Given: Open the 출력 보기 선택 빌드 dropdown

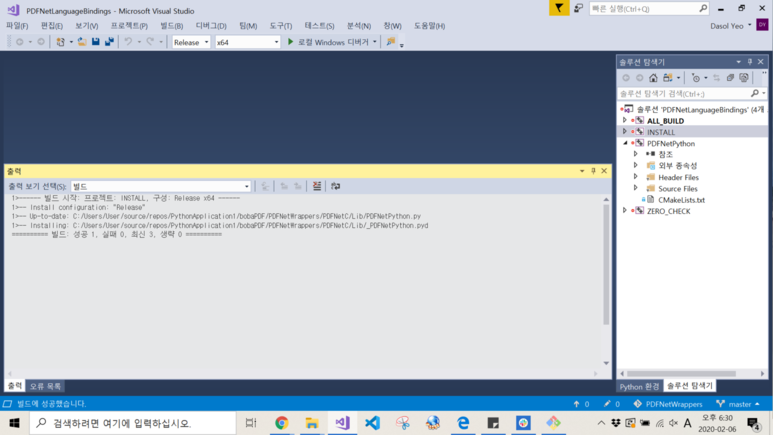Looking at the screenshot, I should [161, 186].
